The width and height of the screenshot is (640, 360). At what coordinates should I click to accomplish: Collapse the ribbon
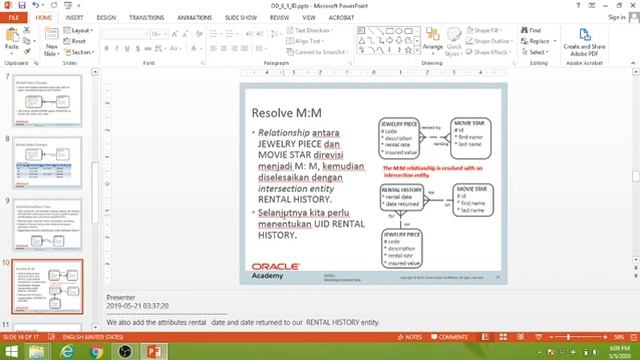[x=633, y=63]
